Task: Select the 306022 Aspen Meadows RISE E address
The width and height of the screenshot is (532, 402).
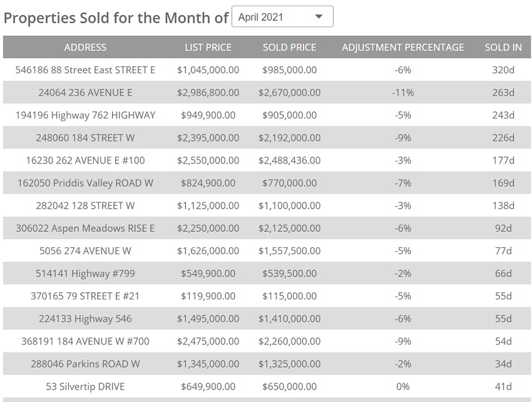Action: 85,229
